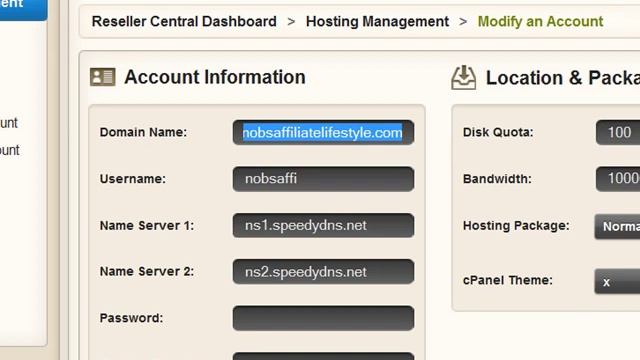Click the Hosting Package label
Image resolution: width=640 pixels, height=360 pixels.
516,225
